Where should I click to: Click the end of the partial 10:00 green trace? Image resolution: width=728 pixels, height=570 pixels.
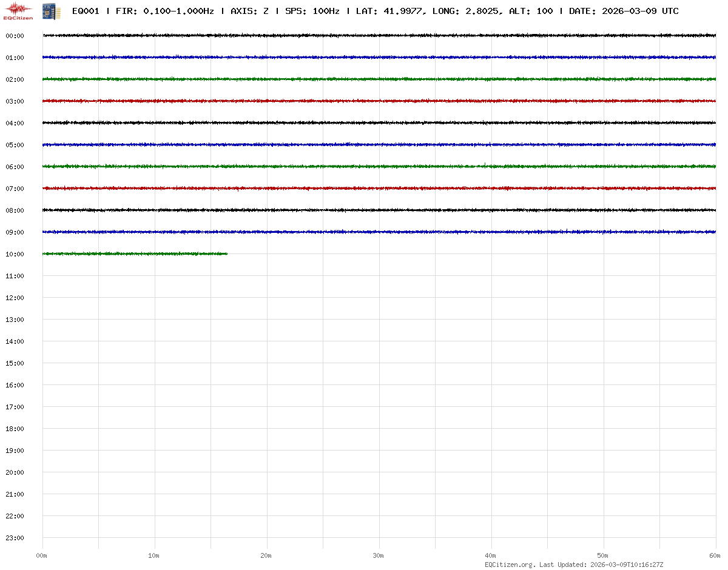(x=226, y=253)
